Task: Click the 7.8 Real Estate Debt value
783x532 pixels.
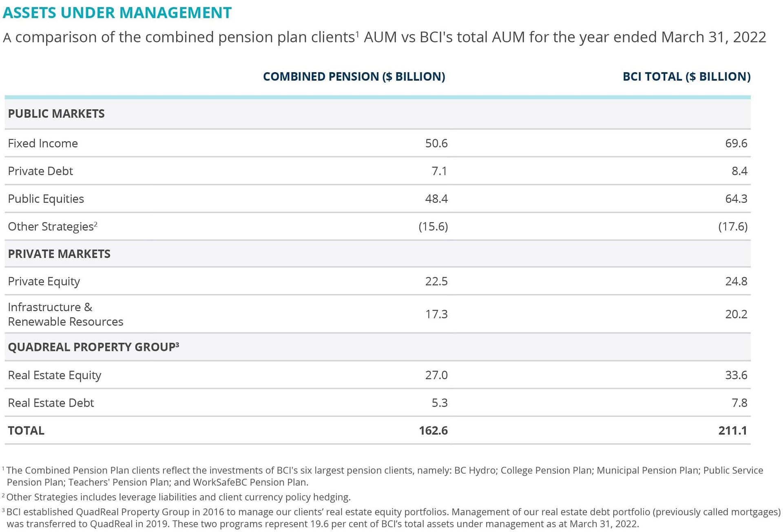Action: (739, 403)
